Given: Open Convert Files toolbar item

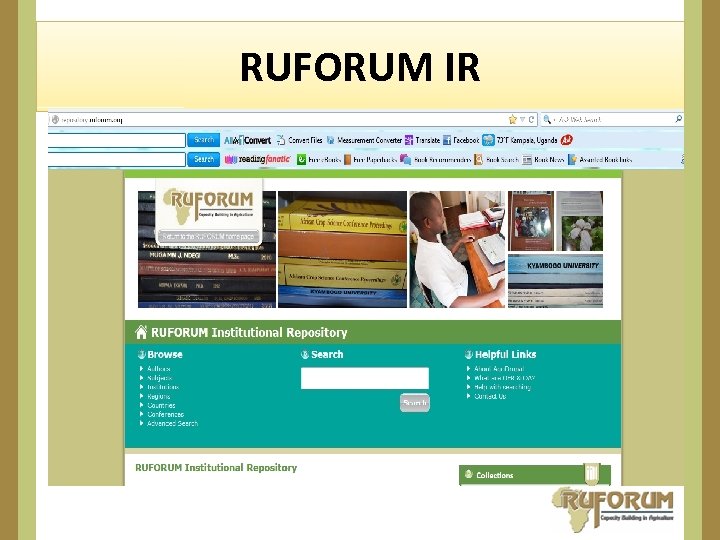Looking at the screenshot, I should pyautogui.click(x=299, y=140).
